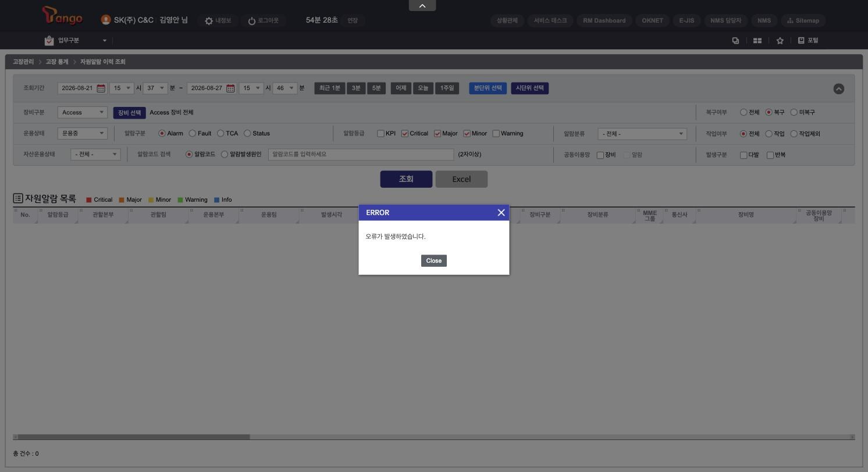
Task: Open the 알람분류 전체 dropdown
Action: pos(642,134)
